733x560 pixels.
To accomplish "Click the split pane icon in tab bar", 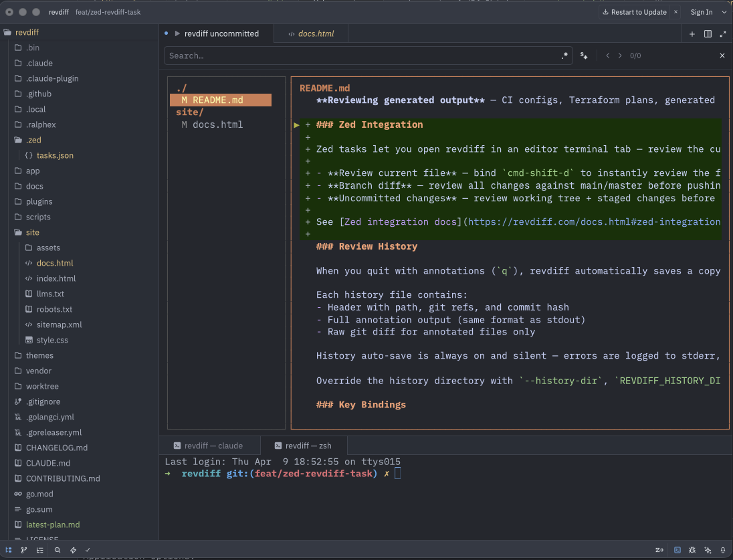I will (x=708, y=33).
